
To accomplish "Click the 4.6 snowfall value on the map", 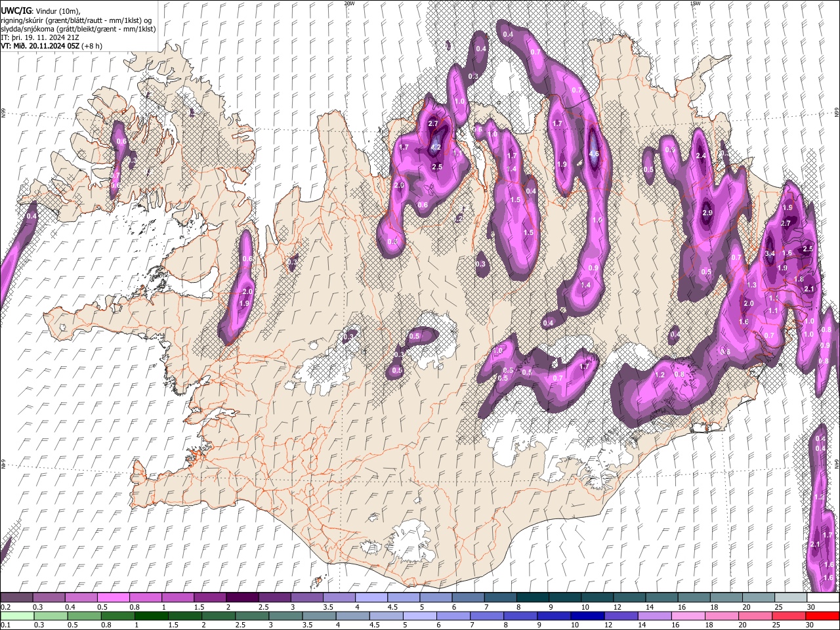I will [594, 154].
